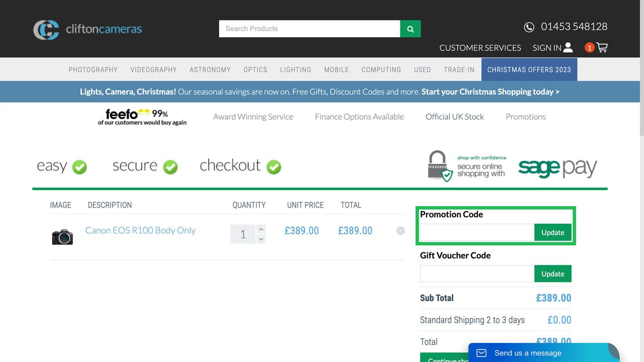
Task: Click the user account icon next to Sign In
Action: (568, 47)
